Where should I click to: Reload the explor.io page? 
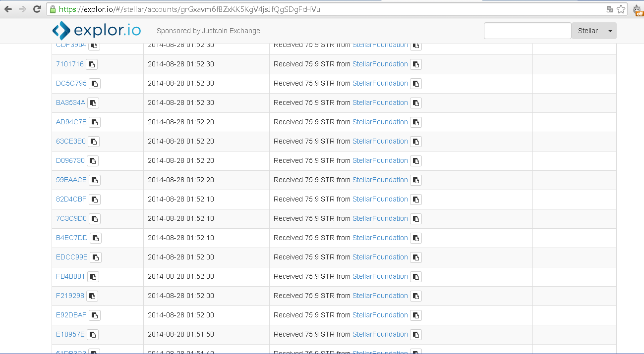click(x=37, y=9)
